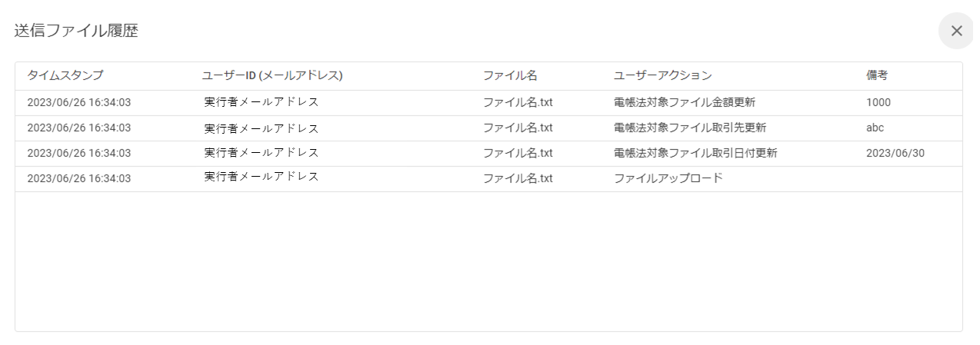Select ファイル名.txt in the 取引日付更新 row
Image resolution: width=980 pixels, height=345 pixels.
click(x=518, y=153)
